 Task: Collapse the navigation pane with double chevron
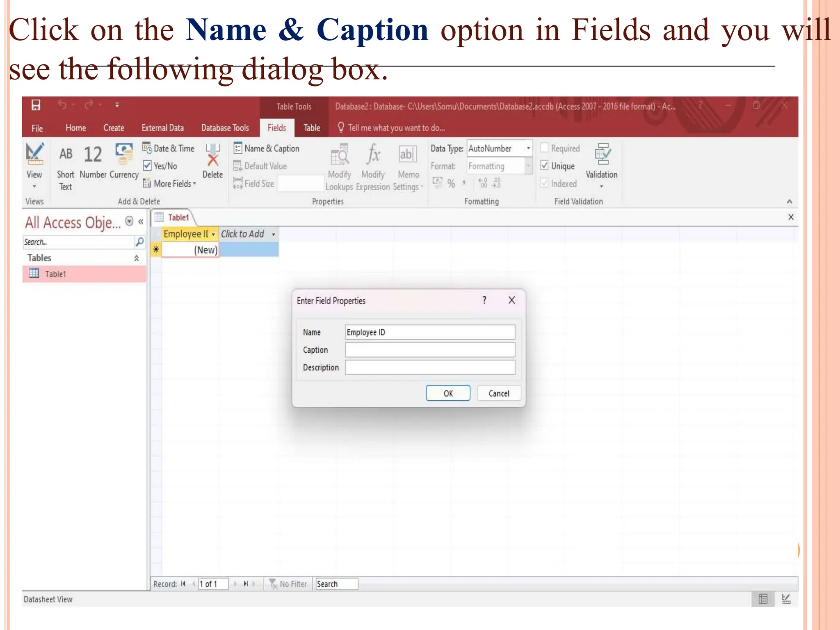click(141, 222)
